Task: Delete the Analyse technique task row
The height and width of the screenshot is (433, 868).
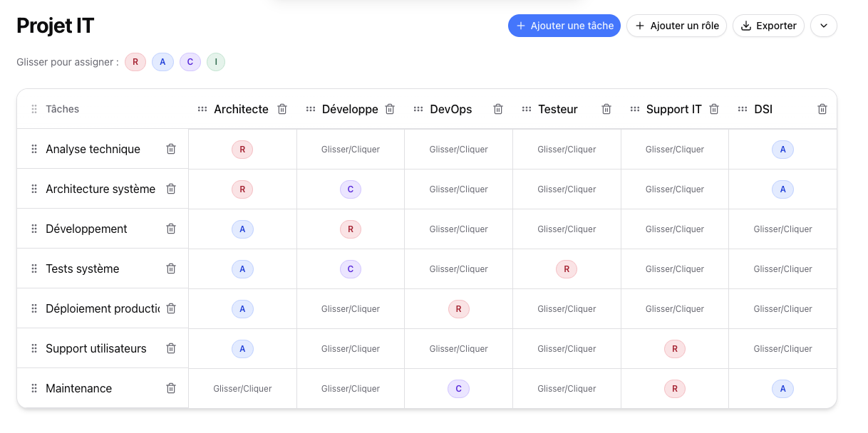Action: pyautogui.click(x=171, y=149)
